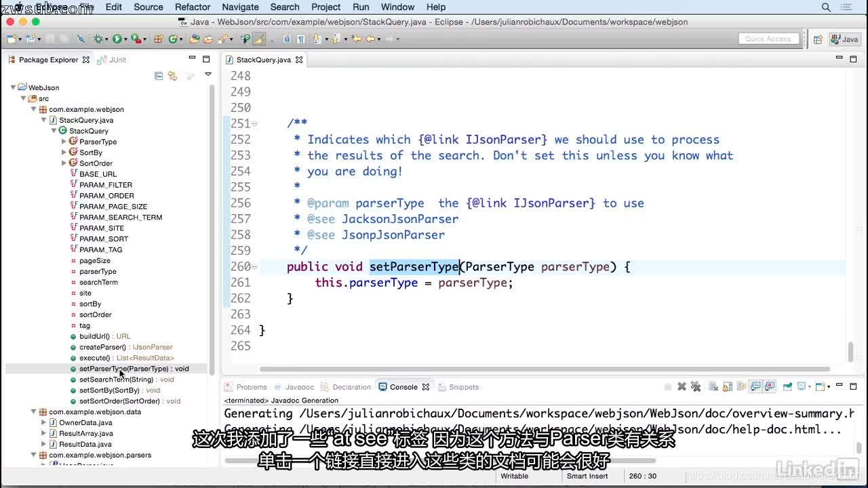Click the New Java Package toolbar icon

157,39
